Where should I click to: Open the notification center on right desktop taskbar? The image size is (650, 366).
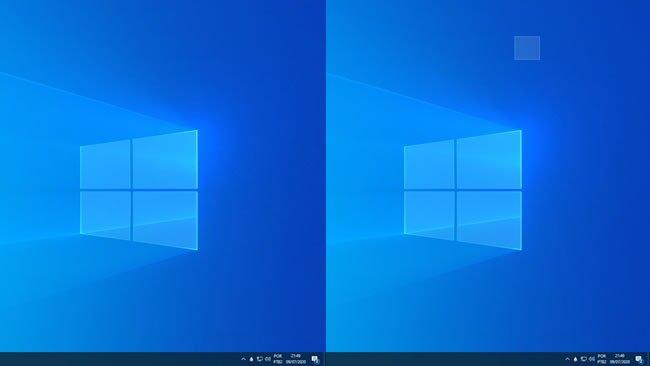pos(640,359)
